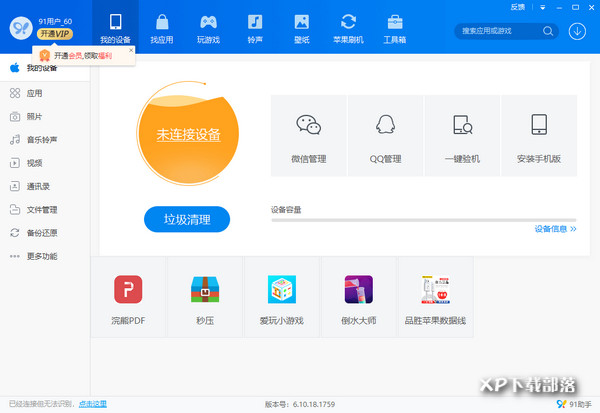
Task: Open 视频 in the sidebar
Action: click(45, 163)
